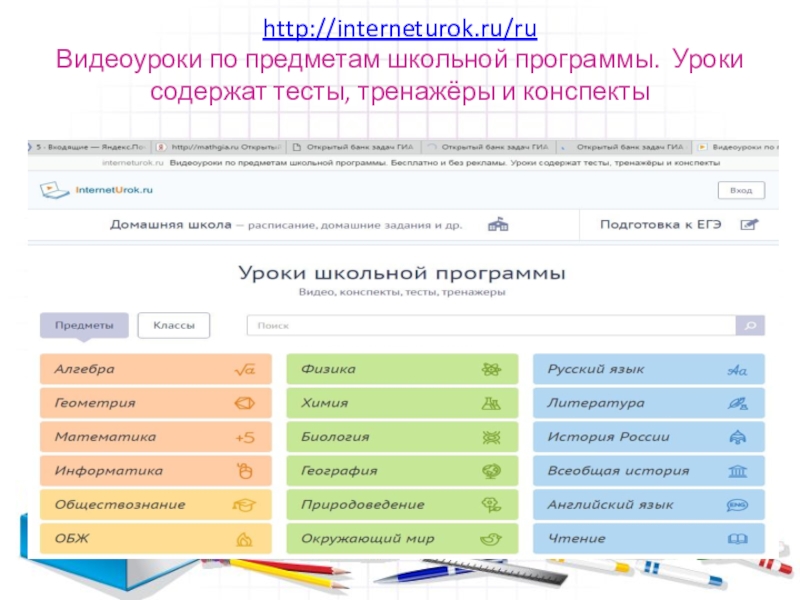
Task: Open the interneturok.ru link in slide title
Action: (399, 29)
